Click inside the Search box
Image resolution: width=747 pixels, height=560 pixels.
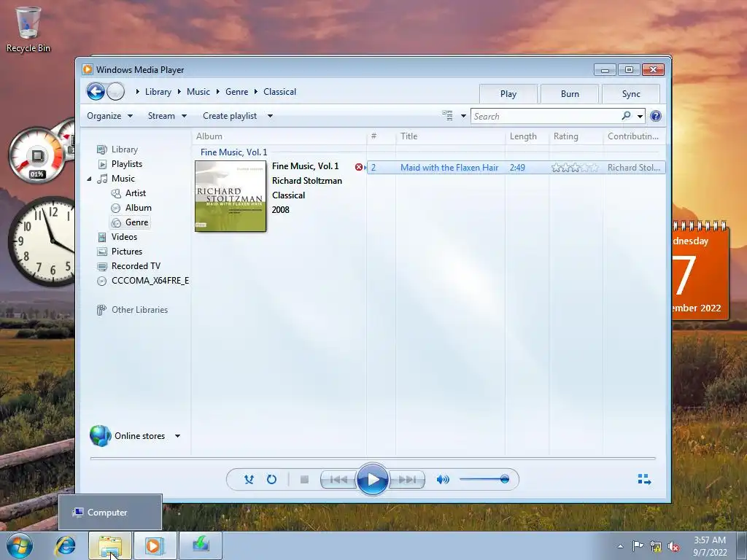click(x=546, y=116)
